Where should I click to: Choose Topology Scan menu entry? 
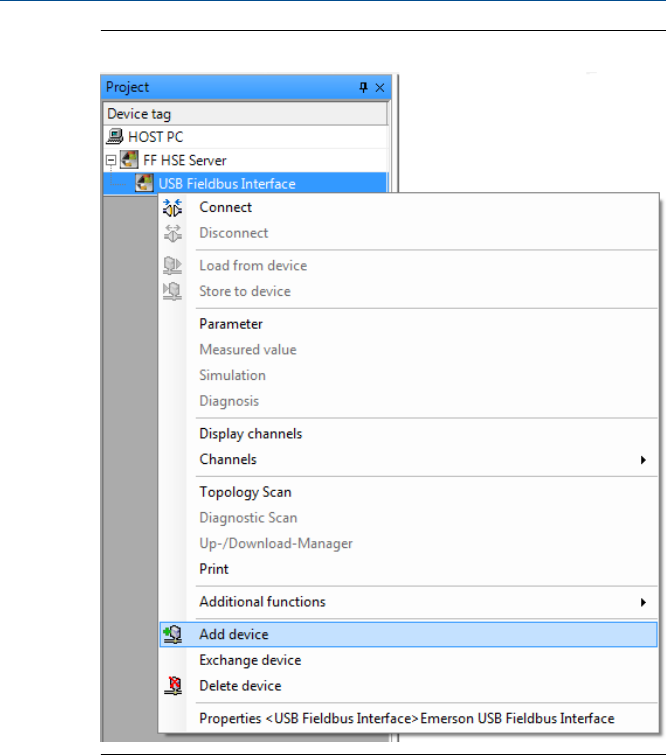point(245,492)
